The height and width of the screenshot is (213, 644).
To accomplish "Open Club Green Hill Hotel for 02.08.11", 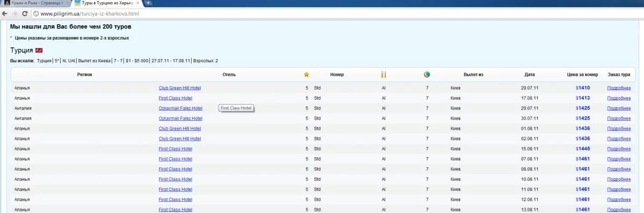I will point(180,138).
